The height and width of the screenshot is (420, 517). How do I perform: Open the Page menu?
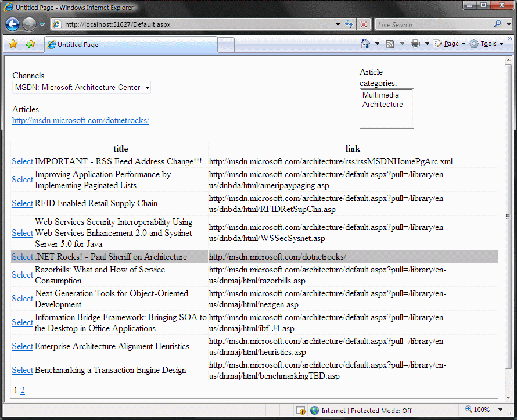coord(449,44)
